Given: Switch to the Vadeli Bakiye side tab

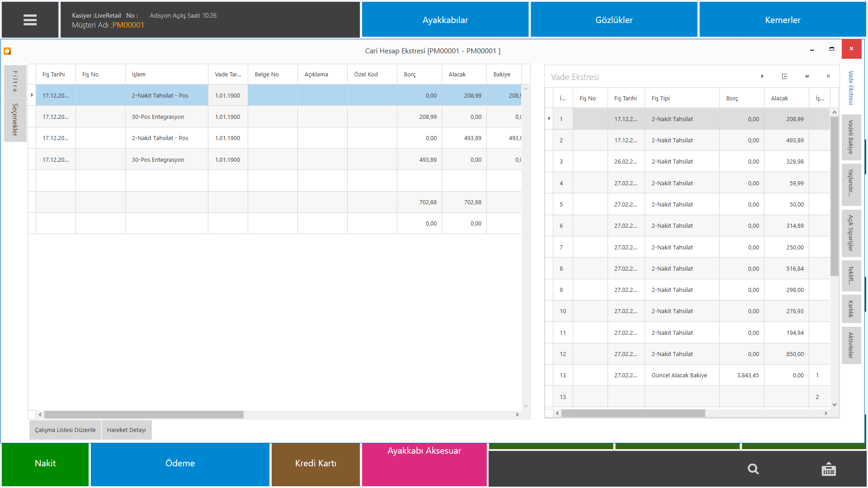Looking at the screenshot, I should click(851, 137).
